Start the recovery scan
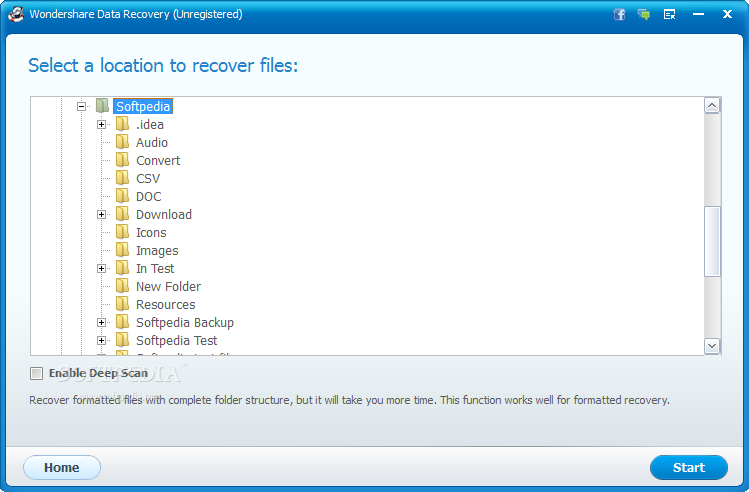749x492 pixels. coord(689,467)
